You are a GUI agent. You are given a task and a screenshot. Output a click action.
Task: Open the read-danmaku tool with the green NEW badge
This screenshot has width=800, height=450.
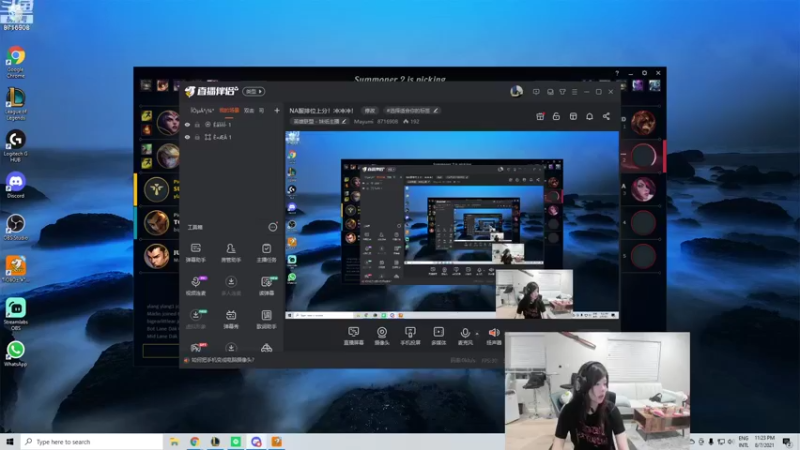[x=266, y=286]
